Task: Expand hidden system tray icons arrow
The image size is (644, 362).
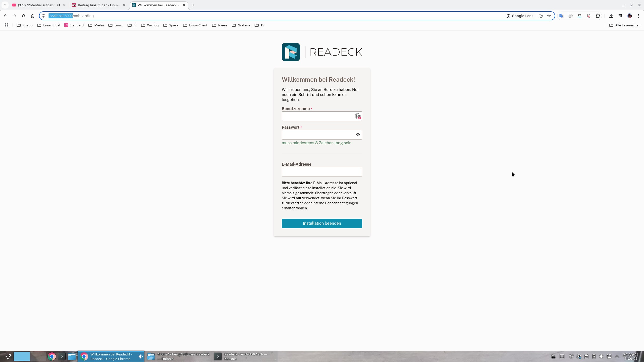Action: click(x=617, y=356)
